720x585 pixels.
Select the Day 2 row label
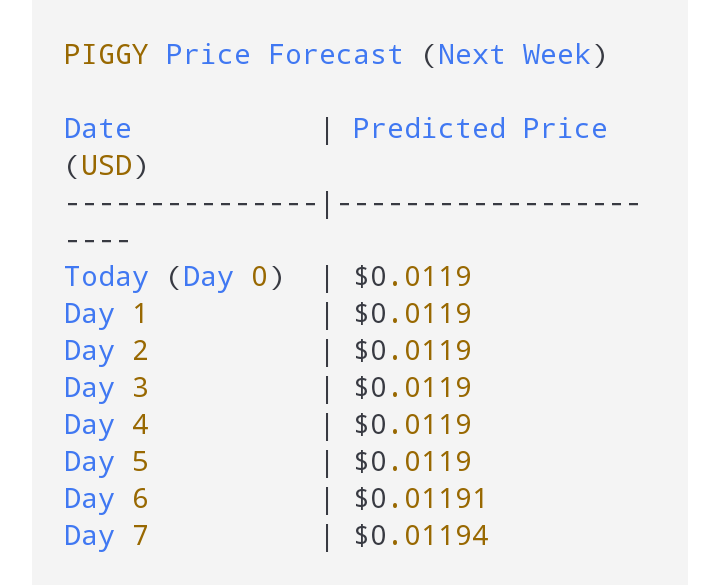tap(106, 351)
